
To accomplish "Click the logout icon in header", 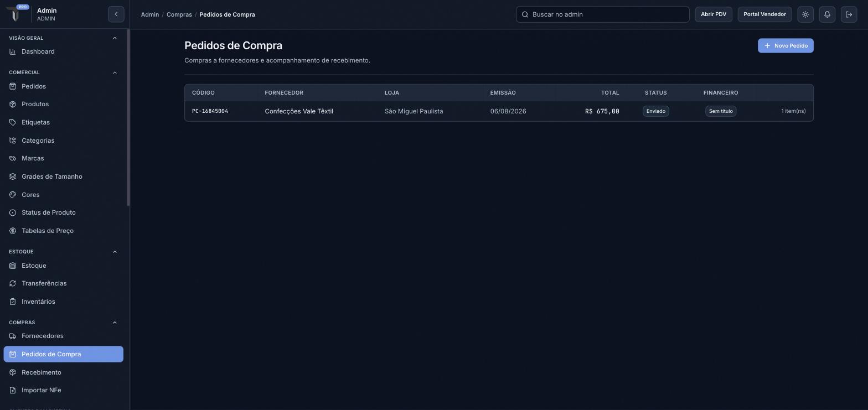I will click(849, 14).
